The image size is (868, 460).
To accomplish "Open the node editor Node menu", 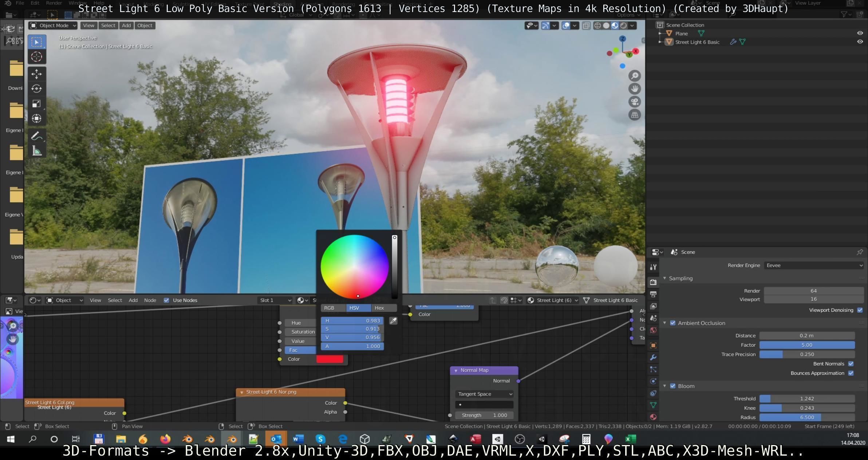I will click(150, 300).
